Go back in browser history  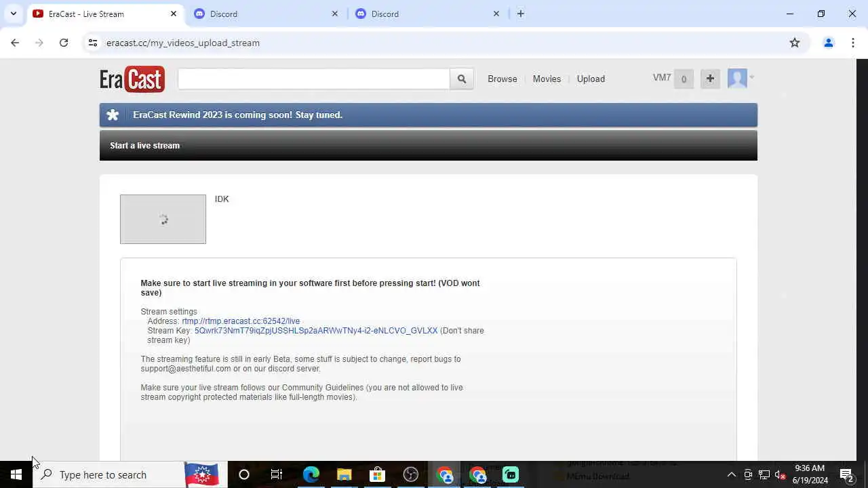tap(15, 43)
